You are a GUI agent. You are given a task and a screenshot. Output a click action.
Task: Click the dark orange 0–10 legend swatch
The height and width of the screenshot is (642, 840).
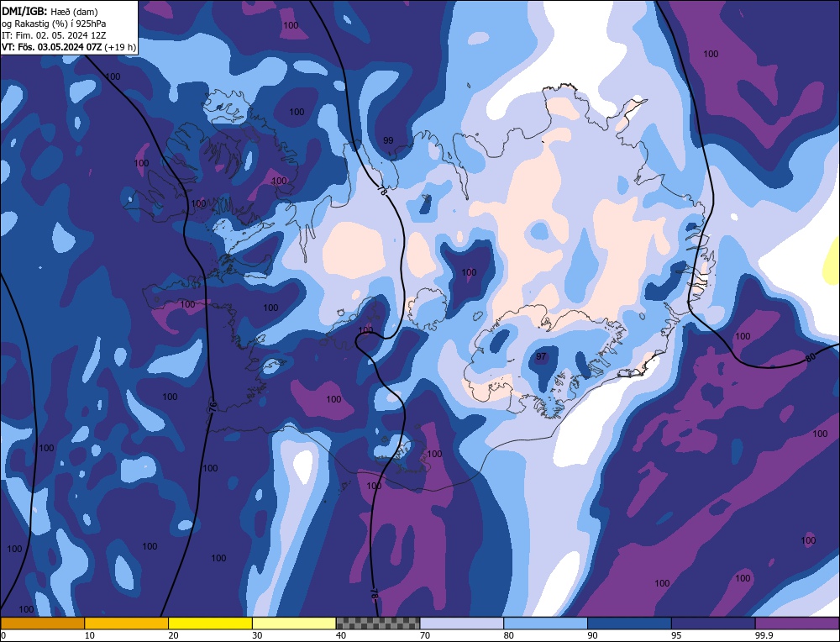pyautogui.click(x=42, y=624)
